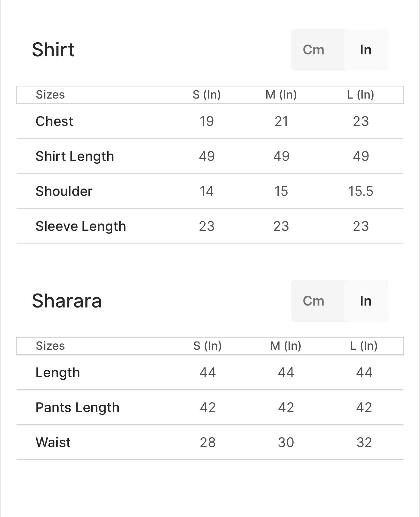The image size is (420, 517).
Task: Click the M (In) header in Shirt table
Action: (x=281, y=95)
